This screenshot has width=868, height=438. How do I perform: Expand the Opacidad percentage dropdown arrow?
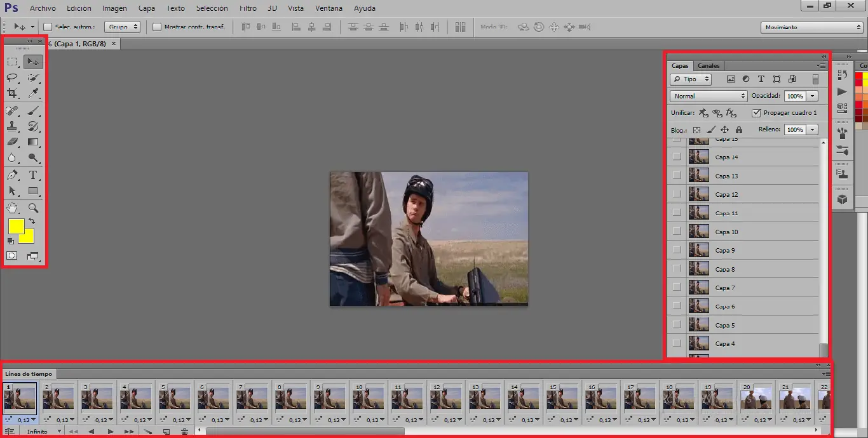click(x=813, y=96)
